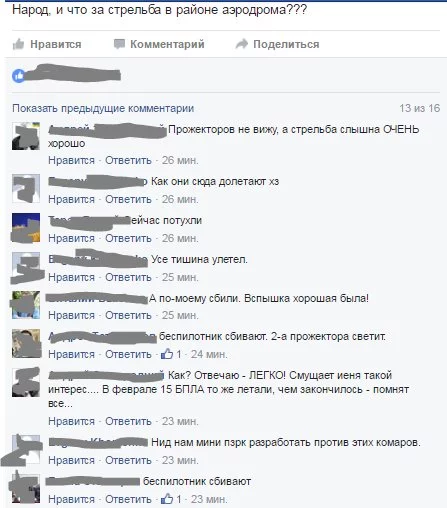Image resolution: width=447 pixels, height=508 pixels.
Task: Click the Поделиться share button text
Action: click(x=286, y=44)
